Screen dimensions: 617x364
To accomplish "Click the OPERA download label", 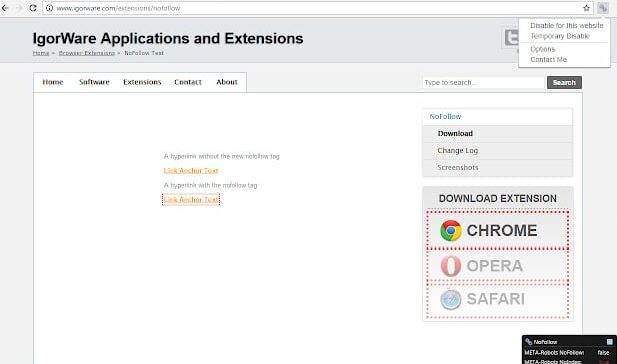I will coord(495,266).
